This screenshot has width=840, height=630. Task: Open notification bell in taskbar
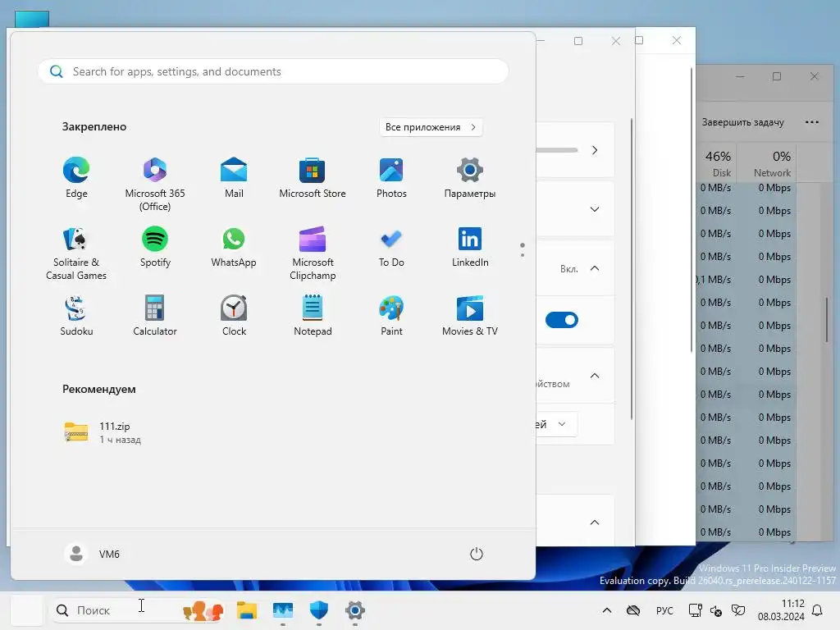click(x=818, y=610)
